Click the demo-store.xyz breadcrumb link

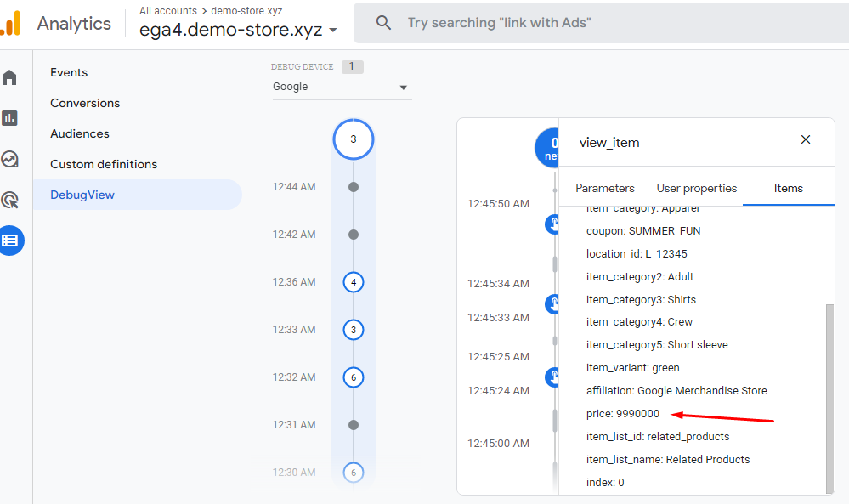246,11
